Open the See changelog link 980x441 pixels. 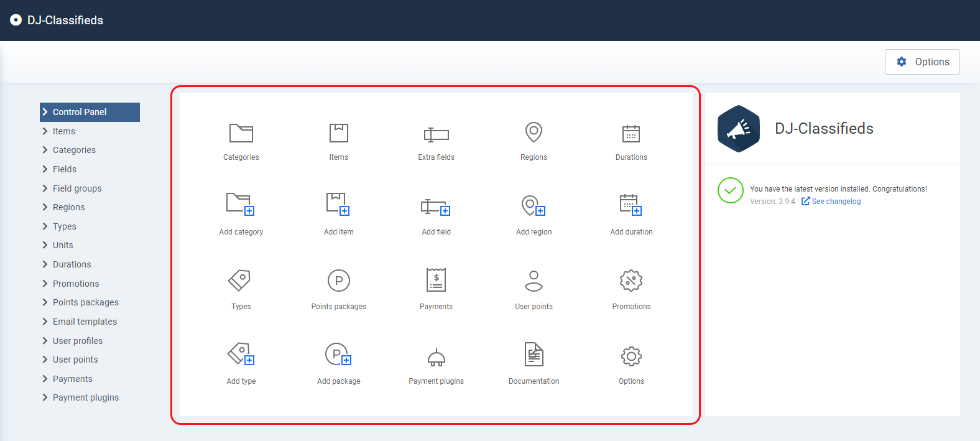click(831, 201)
